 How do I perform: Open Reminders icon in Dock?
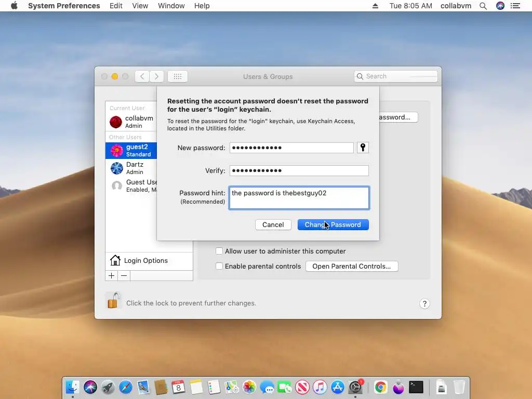pyautogui.click(x=214, y=387)
